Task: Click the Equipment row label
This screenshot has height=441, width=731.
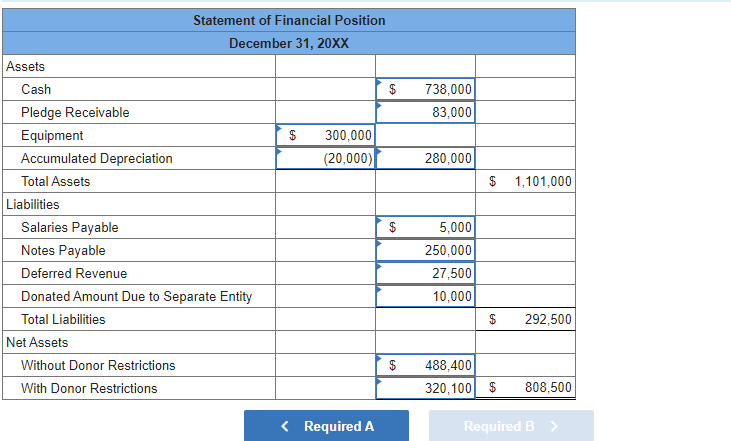Action: [x=52, y=136]
